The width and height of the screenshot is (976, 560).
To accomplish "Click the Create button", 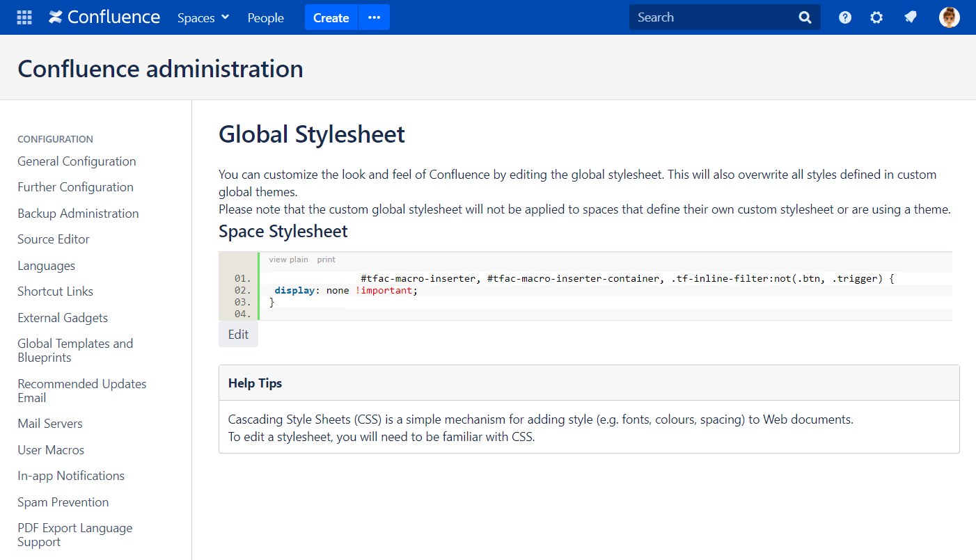I will pos(331,17).
